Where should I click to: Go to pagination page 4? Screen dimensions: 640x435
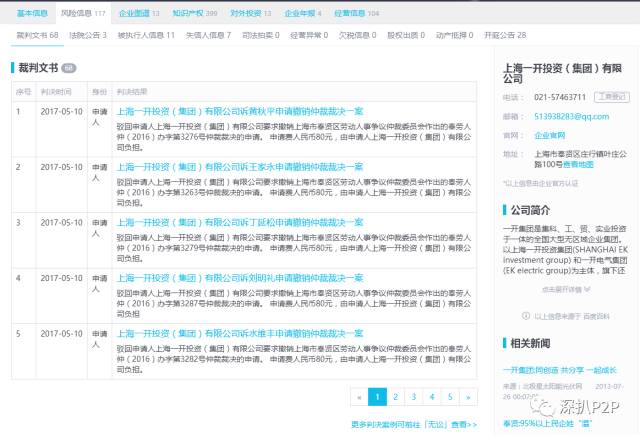[432, 397]
